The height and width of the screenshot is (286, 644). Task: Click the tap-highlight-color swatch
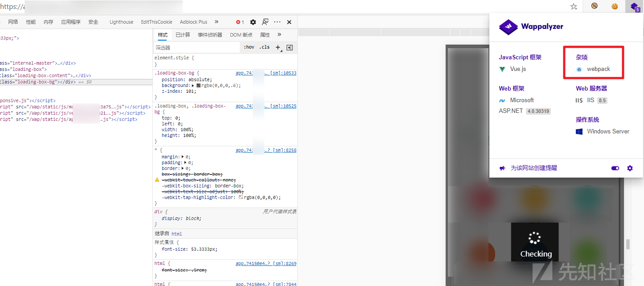[241, 197]
